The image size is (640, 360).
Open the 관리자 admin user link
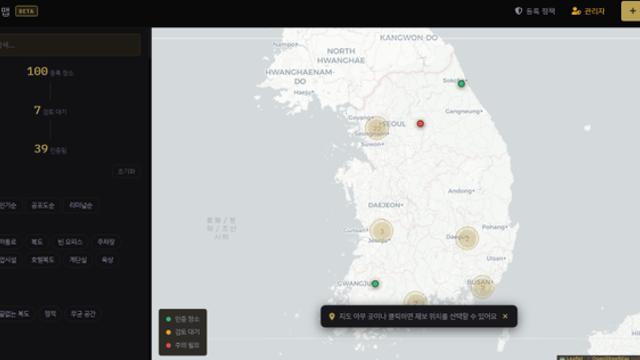[588, 11]
